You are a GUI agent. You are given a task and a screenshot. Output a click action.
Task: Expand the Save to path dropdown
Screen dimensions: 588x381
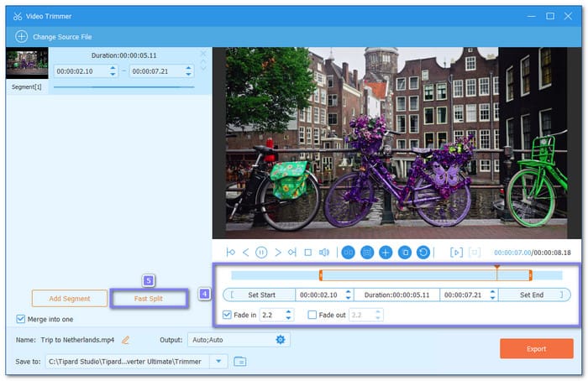218,362
